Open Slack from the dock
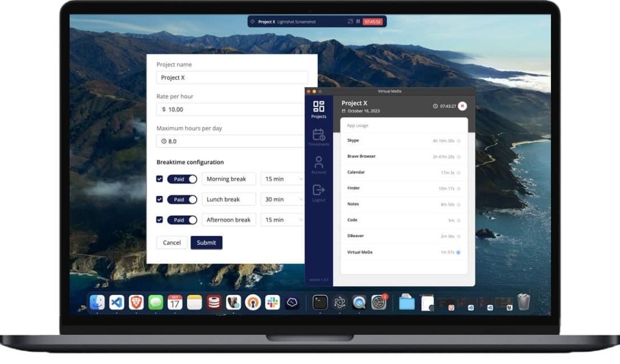Screen dimensions: 620x364 [274, 302]
